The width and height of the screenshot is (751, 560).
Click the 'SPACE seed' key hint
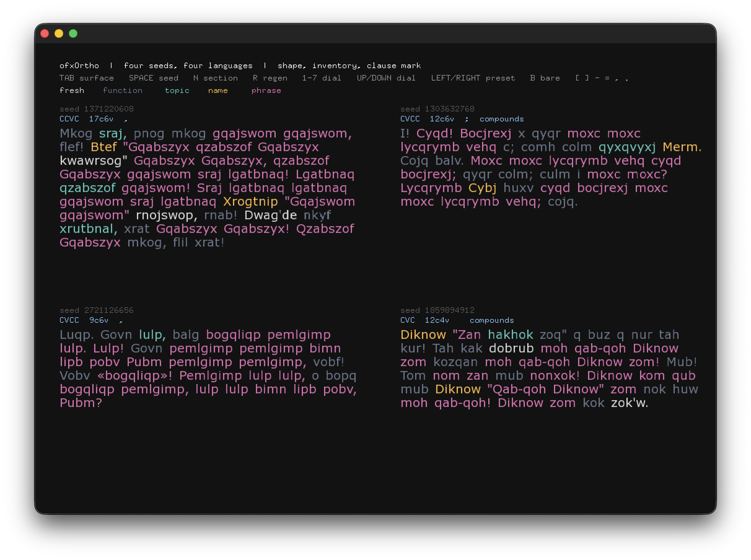coord(153,78)
